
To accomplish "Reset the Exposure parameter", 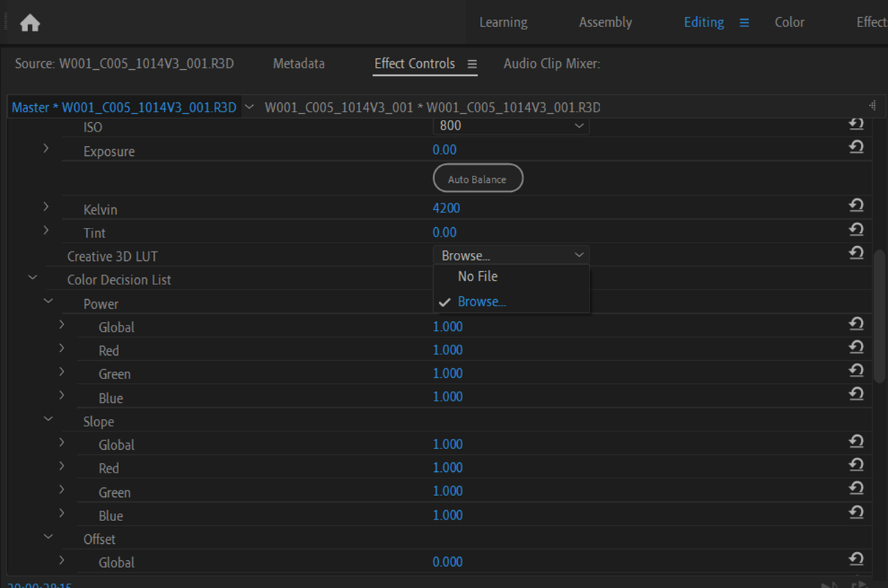I will [x=856, y=148].
